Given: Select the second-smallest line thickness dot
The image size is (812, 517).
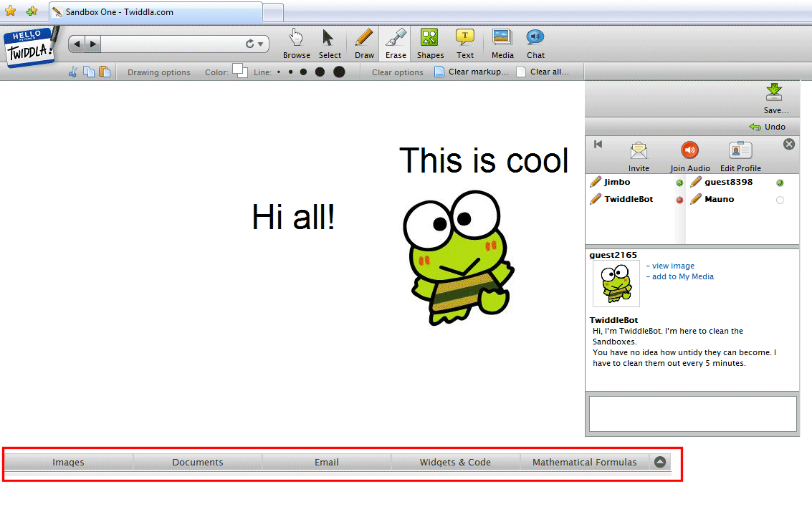Looking at the screenshot, I should pyautogui.click(x=290, y=72).
